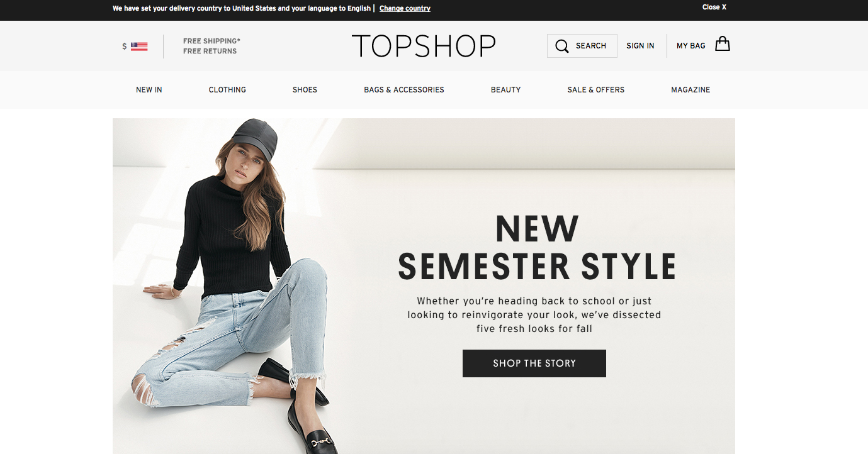Image resolution: width=868 pixels, height=454 pixels.
Task: Click the shopping bag icon
Action: [723, 44]
